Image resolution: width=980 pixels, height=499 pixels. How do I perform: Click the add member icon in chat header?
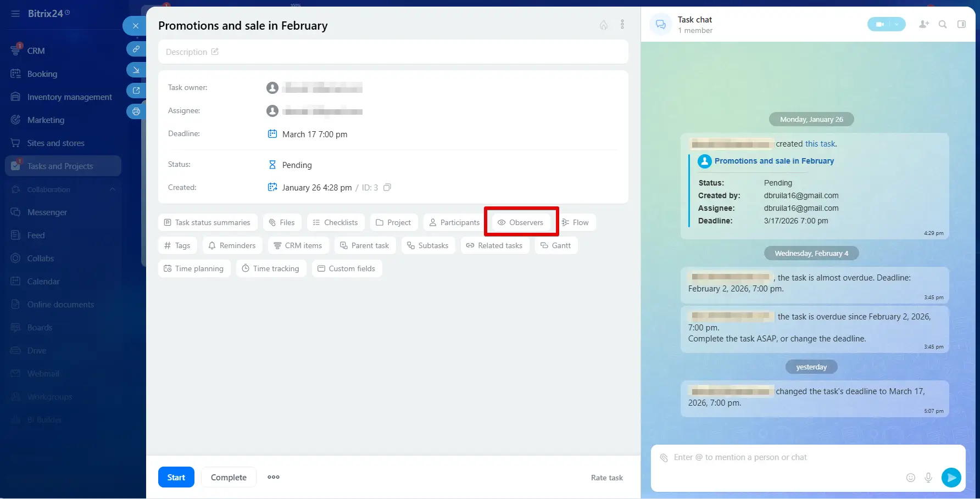(x=923, y=24)
